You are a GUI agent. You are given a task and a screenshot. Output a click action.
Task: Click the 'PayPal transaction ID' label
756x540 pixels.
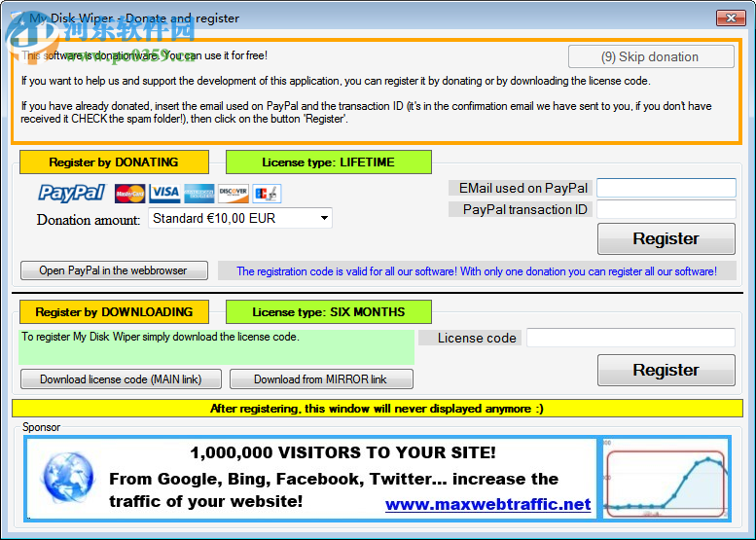(x=521, y=209)
